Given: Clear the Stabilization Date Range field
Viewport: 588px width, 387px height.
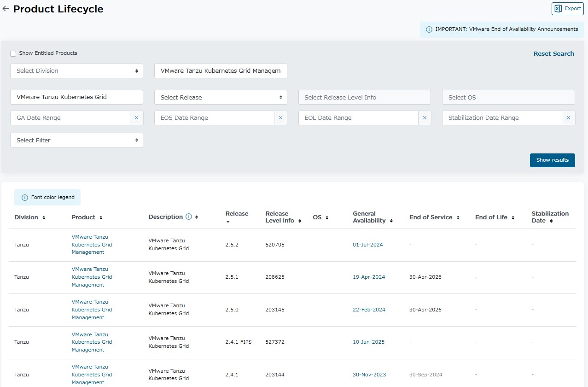Looking at the screenshot, I should [568, 118].
